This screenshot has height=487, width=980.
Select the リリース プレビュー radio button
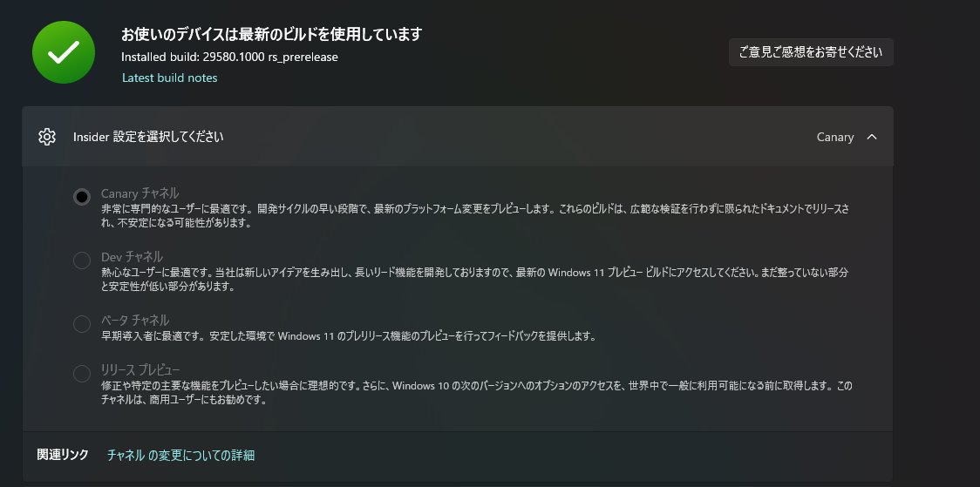click(82, 374)
